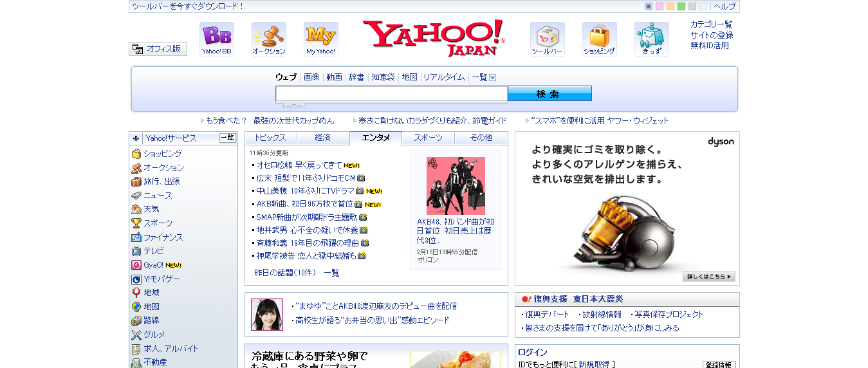The height and width of the screenshot is (368, 868).
Task: Select 動画 search category
Action: [x=334, y=77]
